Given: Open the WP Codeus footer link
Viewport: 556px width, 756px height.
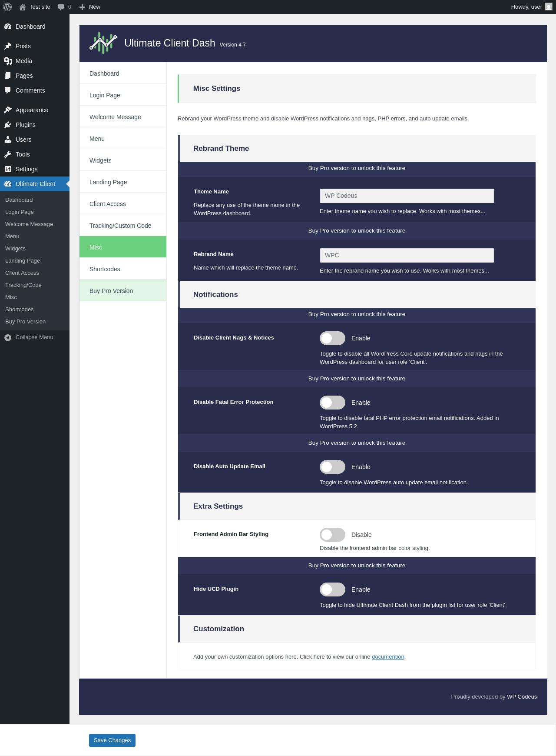Looking at the screenshot, I should pos(522,697).
